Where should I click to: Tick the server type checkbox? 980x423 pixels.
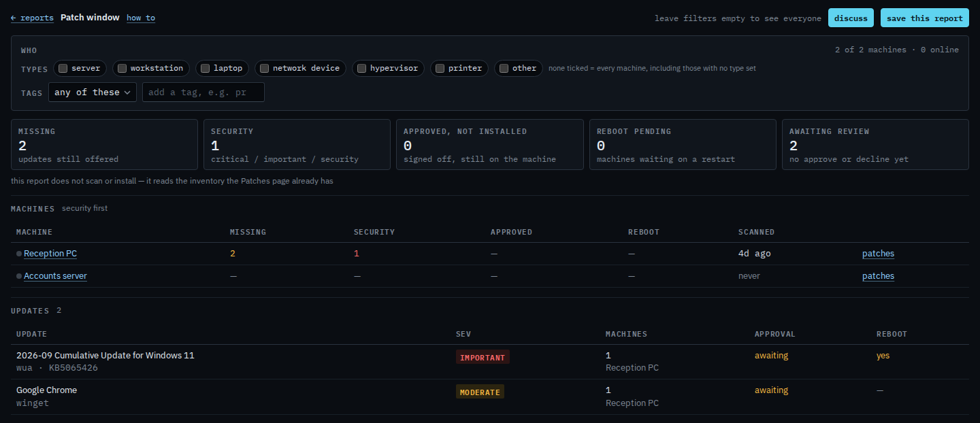click(63, 68)
